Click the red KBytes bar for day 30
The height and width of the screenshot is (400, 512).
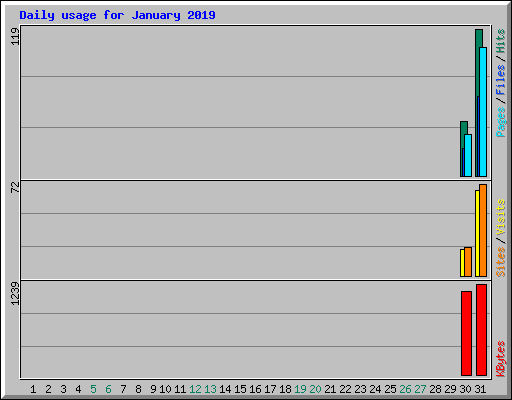click(466, 333)
